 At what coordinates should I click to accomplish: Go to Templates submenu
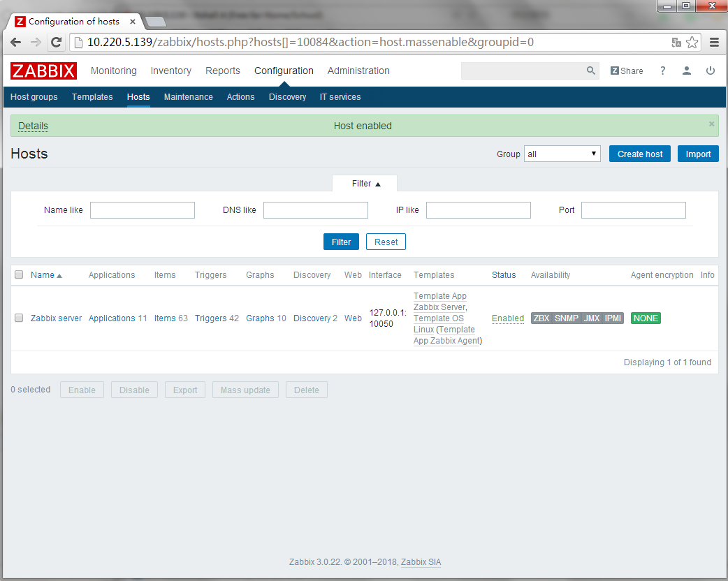[x=92, y=97]
